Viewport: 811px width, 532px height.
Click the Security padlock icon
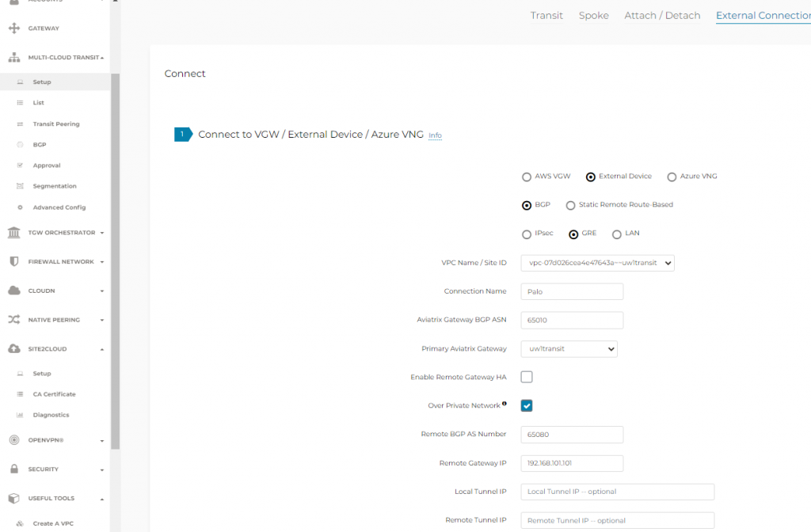(14, 469)
